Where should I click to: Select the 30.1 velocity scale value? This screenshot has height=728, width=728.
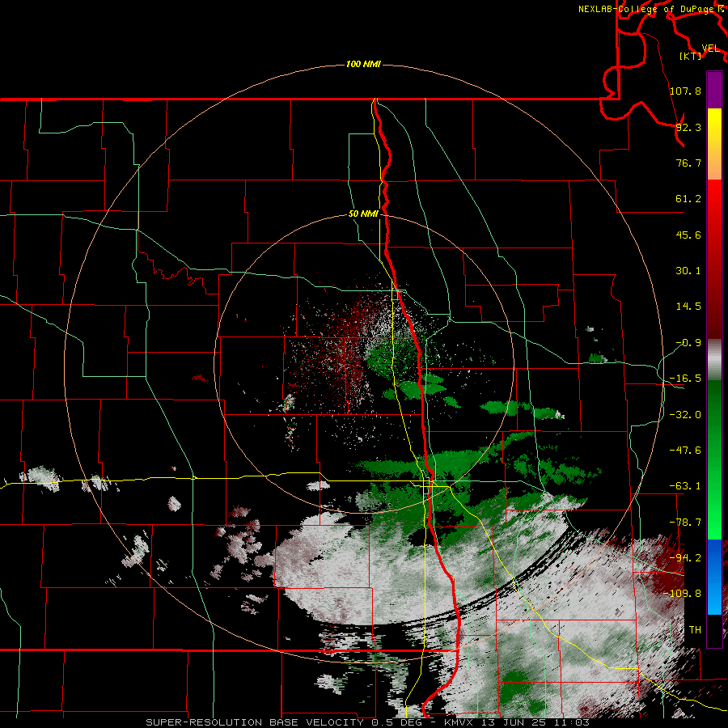[688, 271]
